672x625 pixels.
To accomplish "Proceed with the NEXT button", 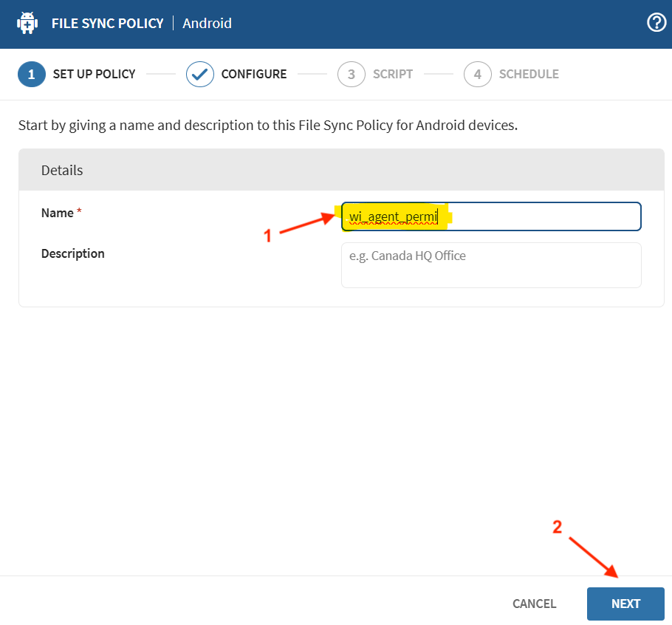I will [625, 604].
